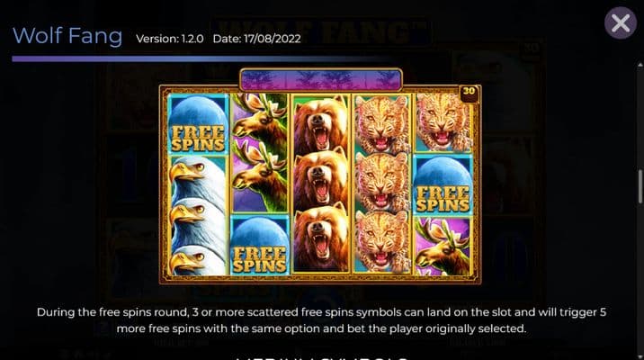Click the purple forest banner above reels
This screenshot has width=644, height=360.
(x=321, y=79)
